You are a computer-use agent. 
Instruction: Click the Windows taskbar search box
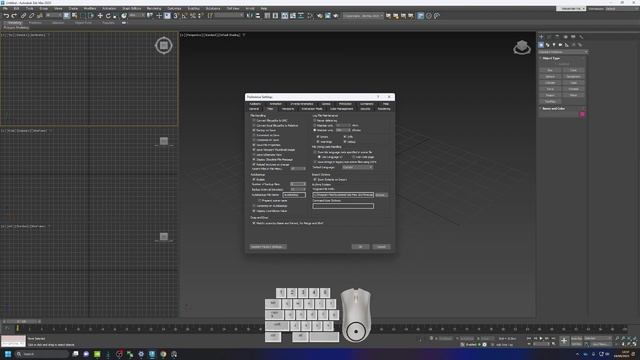click(42, 354)
